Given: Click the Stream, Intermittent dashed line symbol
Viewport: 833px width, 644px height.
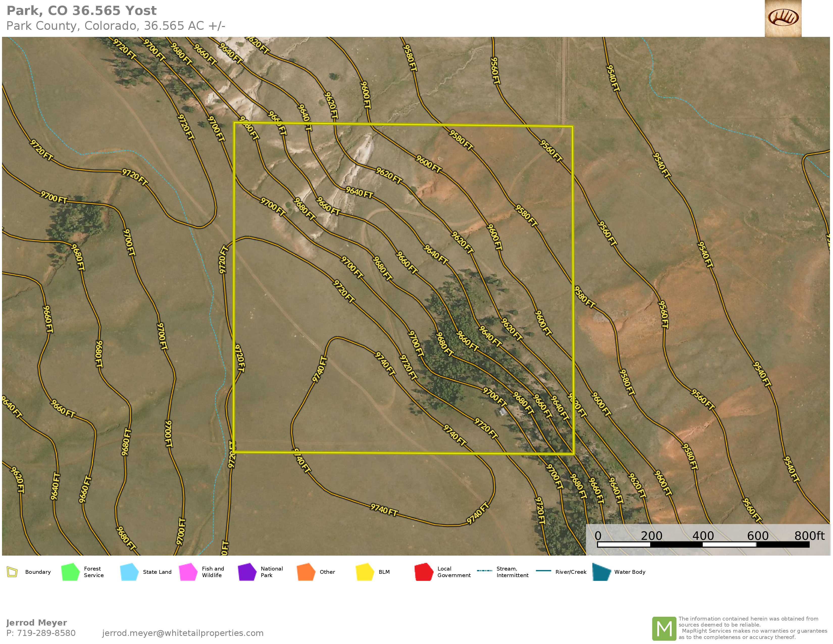Looking at the screenshot, I should click(x=484, y=571).
